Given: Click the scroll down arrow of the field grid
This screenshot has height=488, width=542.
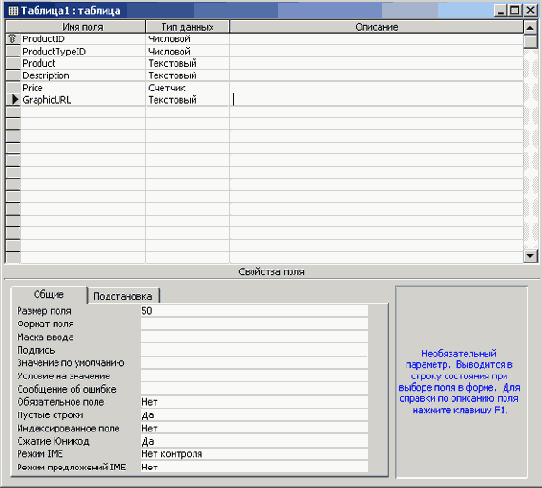Looking at the screenshot, I should coord(530,256).
